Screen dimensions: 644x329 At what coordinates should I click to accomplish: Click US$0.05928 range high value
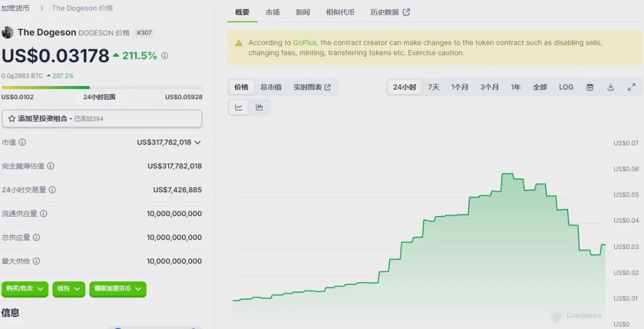(x=184, y=97)
